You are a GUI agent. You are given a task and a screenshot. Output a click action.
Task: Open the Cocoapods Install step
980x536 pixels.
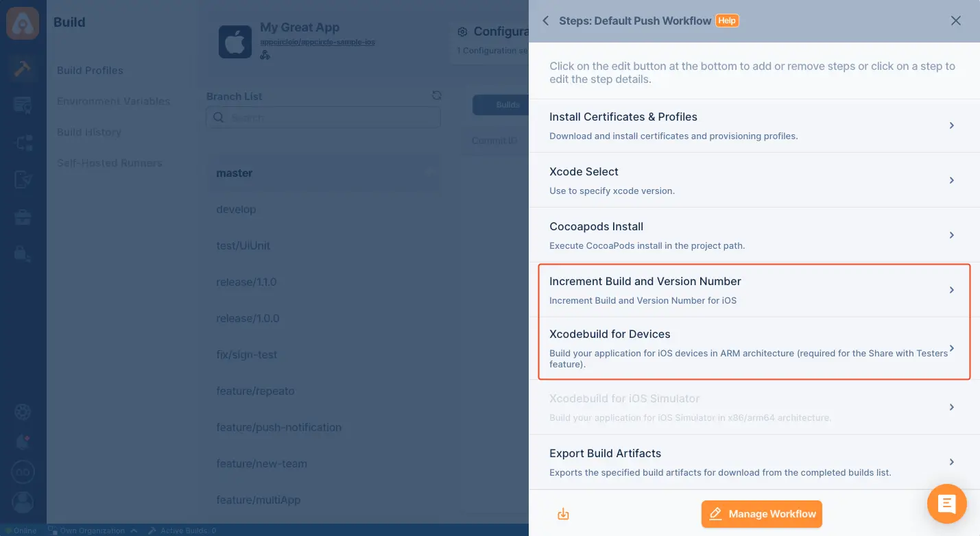tap(754, 235)
